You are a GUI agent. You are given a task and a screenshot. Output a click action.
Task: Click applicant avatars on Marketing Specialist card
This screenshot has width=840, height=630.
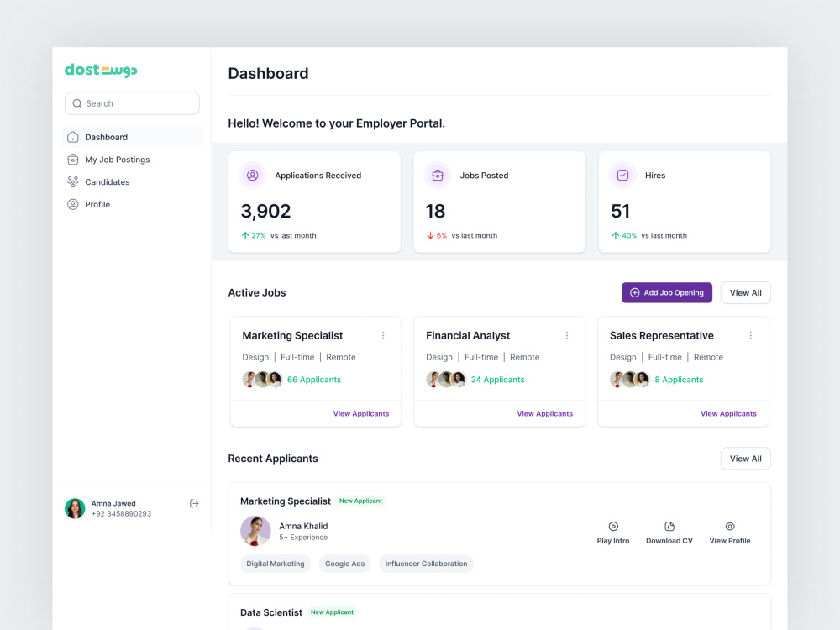pyautogui.click(x=262, y=380)
